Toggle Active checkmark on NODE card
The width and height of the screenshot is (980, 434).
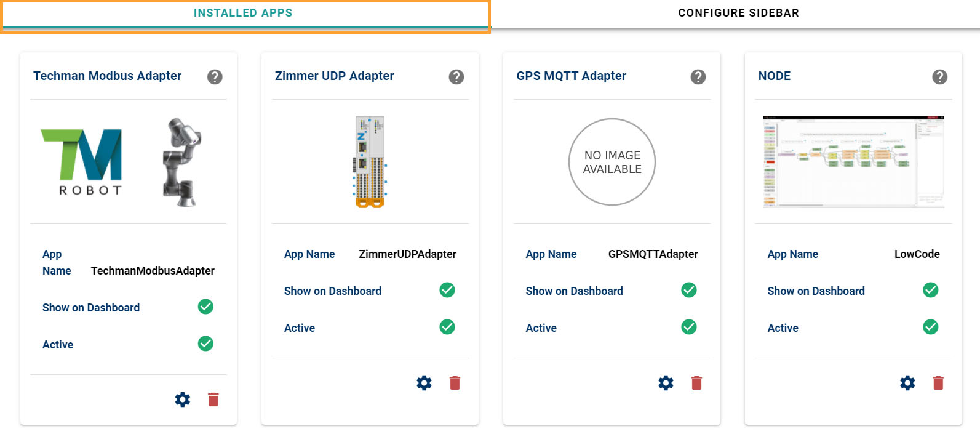click(931, 327)
